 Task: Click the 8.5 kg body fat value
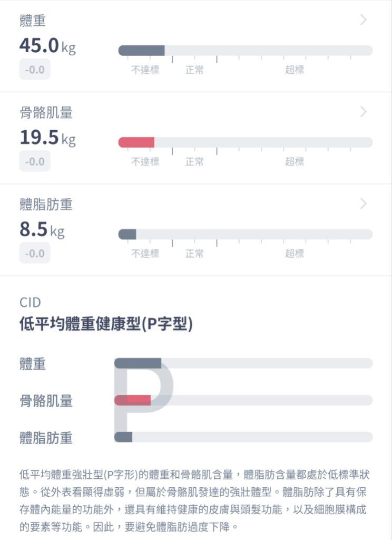click(42, 229)
